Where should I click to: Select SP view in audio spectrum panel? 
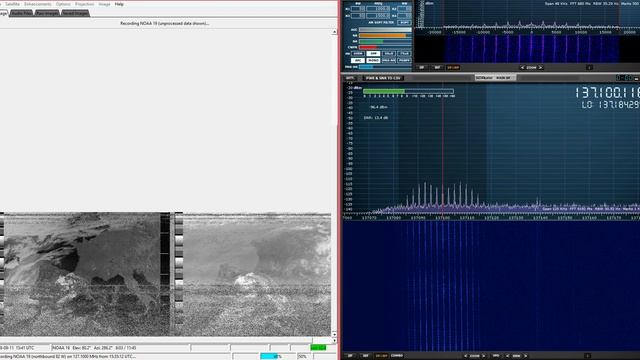pos(422,67)
